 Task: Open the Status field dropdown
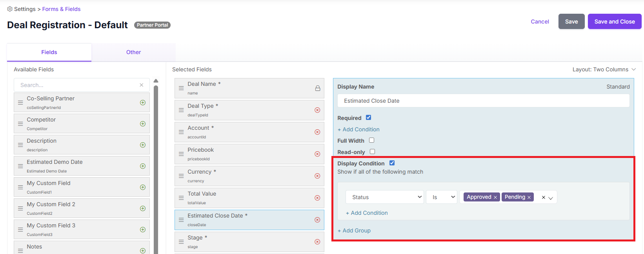[x=385, y=197]
